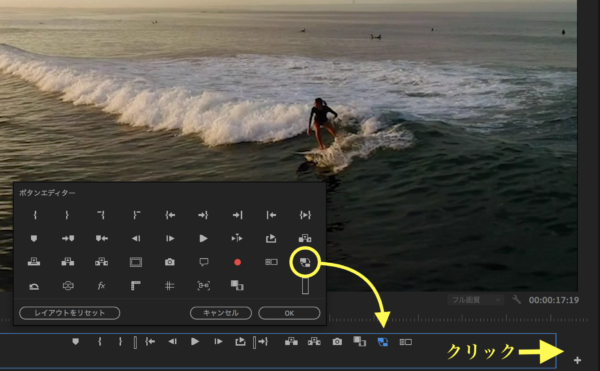Pick Extract icon in Button Editor
The width and height of the screenshot is (600, 371).
click(101, 262)
